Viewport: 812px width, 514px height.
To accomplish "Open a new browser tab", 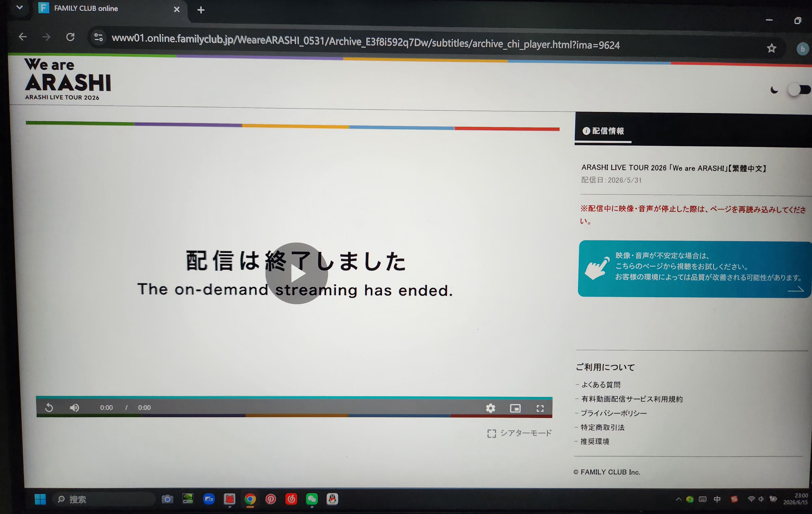I will point(201,10).
